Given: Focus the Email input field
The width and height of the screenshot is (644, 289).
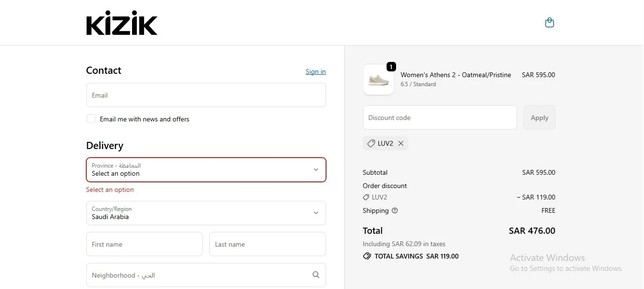Looking at the screenshot, I should click(206, 95).
